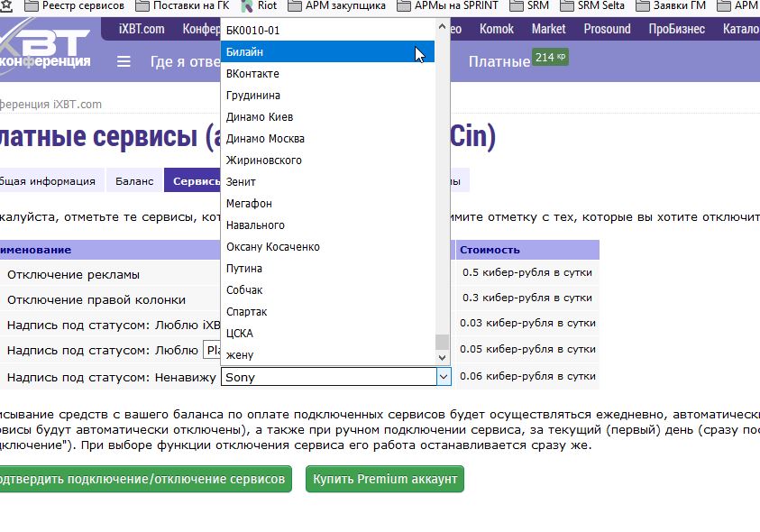This screenshot has height=532, width=760.
Task: Click the 0.06 кибер-рубля в сутки cost
Action: coord(527,376)
